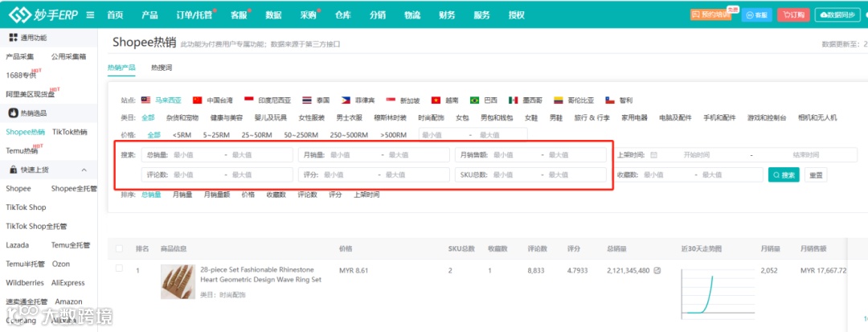Viewport: 868px width, 332px height.
Task: Open the ring set product thumbnail
Action: (x=178, y=281)
